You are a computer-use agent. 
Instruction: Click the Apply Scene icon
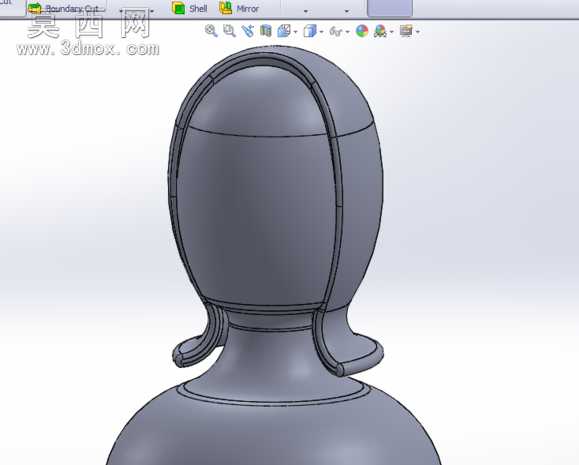(x=380, y=31)
